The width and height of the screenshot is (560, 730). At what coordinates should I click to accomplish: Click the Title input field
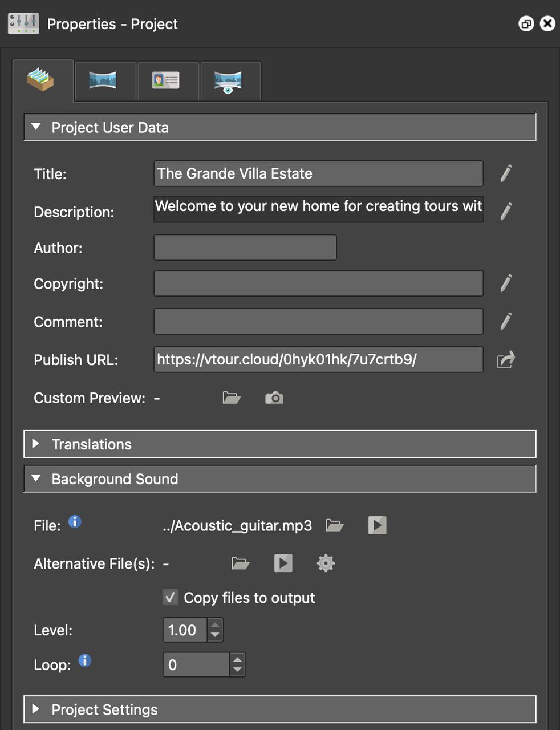(318, 173)
